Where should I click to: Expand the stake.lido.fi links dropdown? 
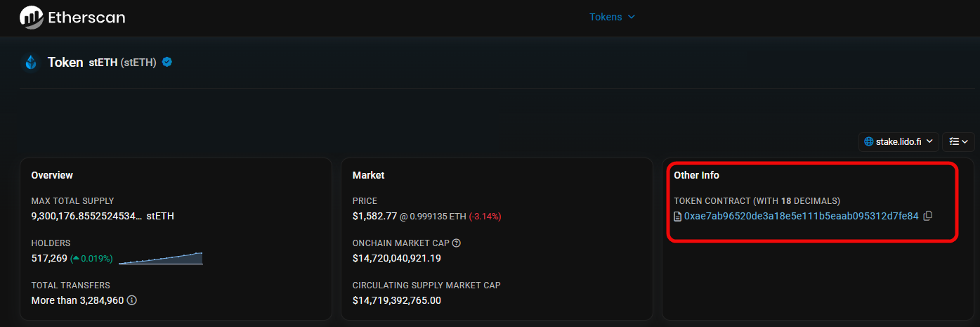click(x=899, y=141)
